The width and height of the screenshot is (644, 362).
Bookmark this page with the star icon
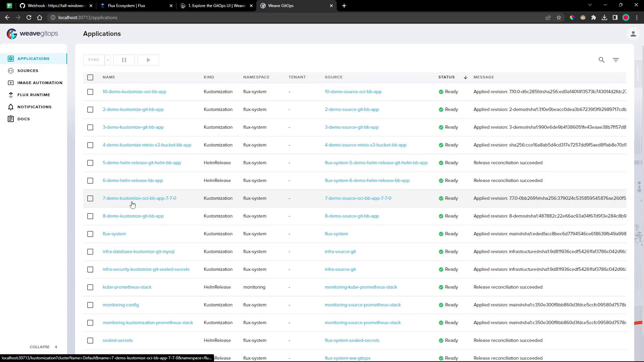[x=559, y=17]
